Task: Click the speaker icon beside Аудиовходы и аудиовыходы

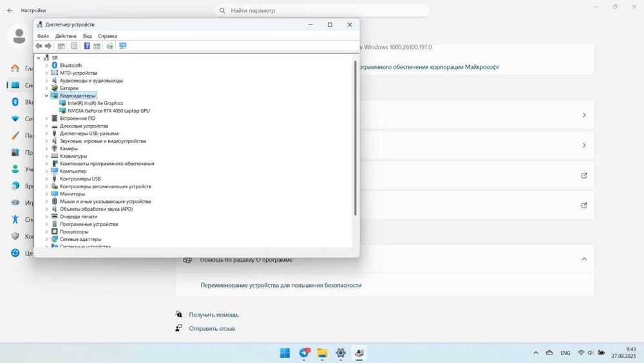Action: [54, 80]
